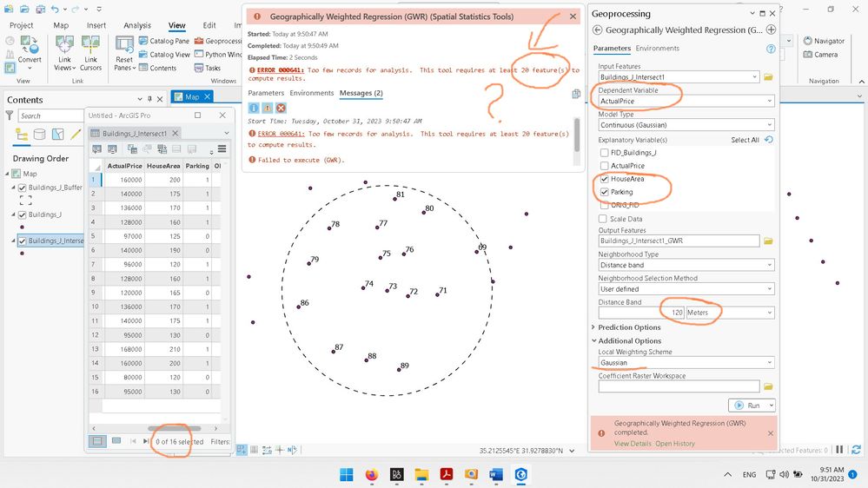This screenshot has width=868, height=488.
Task: Select List By Editing pencil icon
Action: (76, 135)
